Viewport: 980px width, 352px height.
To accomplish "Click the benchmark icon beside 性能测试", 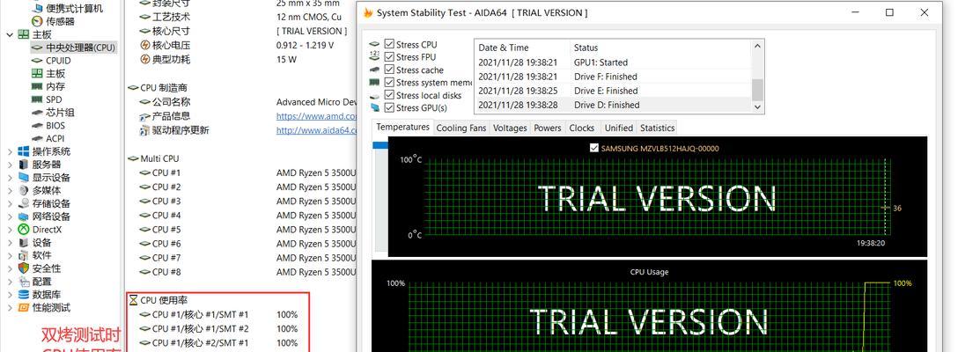I will point(23,308).
